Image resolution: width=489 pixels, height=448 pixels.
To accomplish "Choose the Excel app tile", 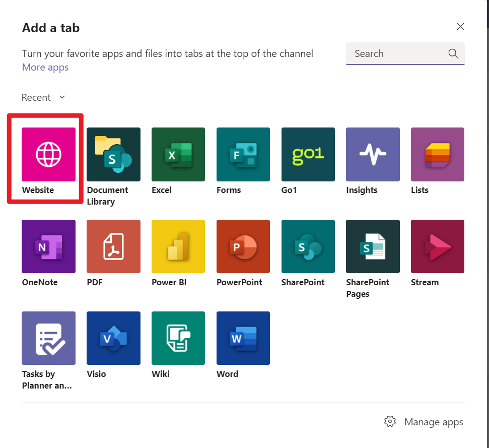I will (178, 154).
